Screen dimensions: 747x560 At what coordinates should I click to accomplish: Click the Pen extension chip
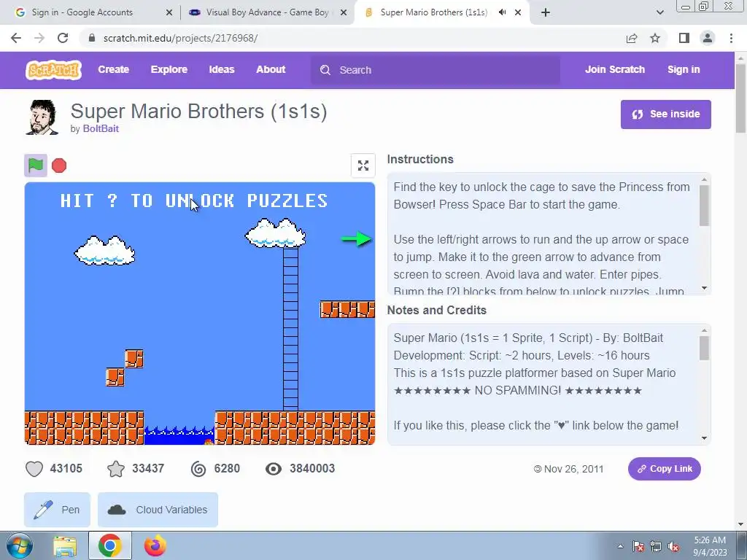pyautogui.click(x=57, y=510)
